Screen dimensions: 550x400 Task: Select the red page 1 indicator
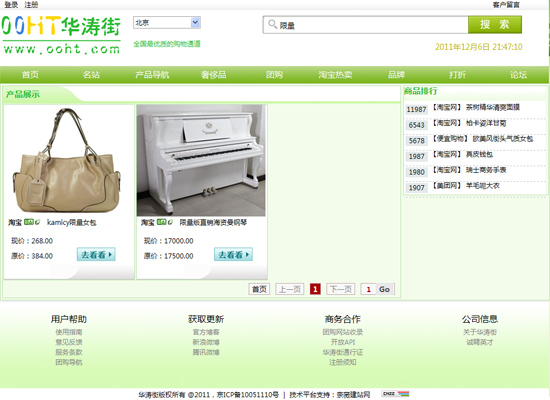(315, 289)
